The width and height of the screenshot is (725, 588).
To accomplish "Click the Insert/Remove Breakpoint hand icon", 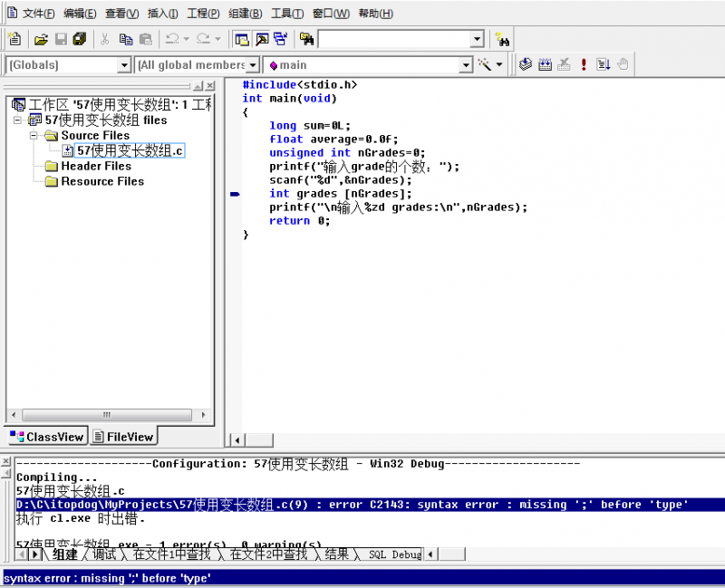I will pos(623,64).
